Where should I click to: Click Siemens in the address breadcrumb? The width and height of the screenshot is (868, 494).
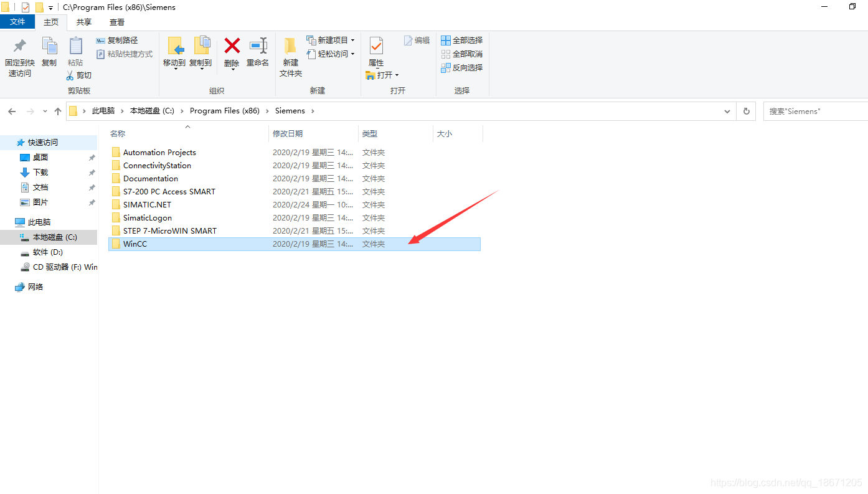point(290,111)
